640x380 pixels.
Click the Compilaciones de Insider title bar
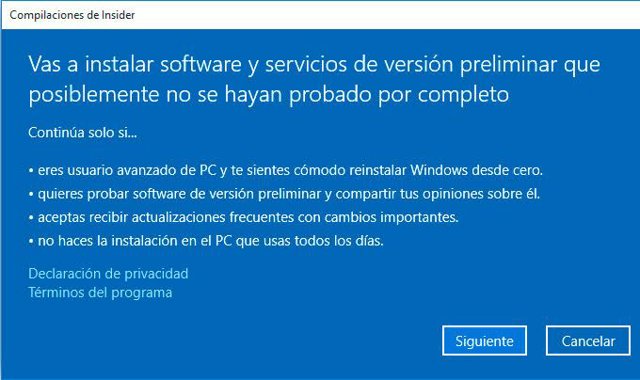pyautogui.click(x=320, y=15)
